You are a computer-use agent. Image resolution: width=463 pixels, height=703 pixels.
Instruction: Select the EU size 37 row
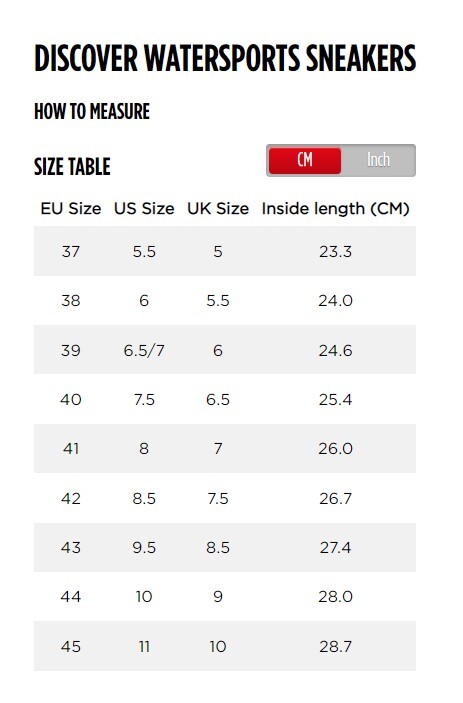pos(225,251)
